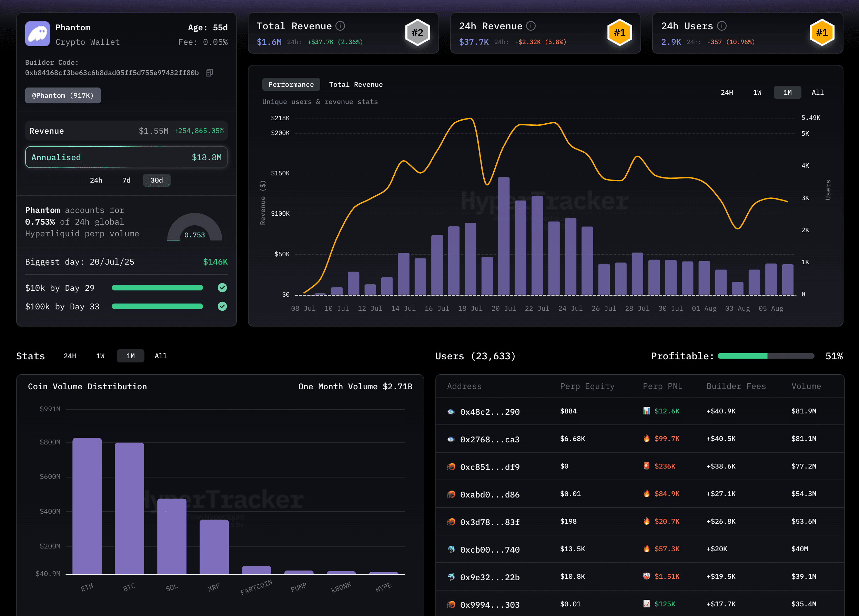Set the Stats range to 1M
This screenshot has height=616, width=859.
(130, 356)
